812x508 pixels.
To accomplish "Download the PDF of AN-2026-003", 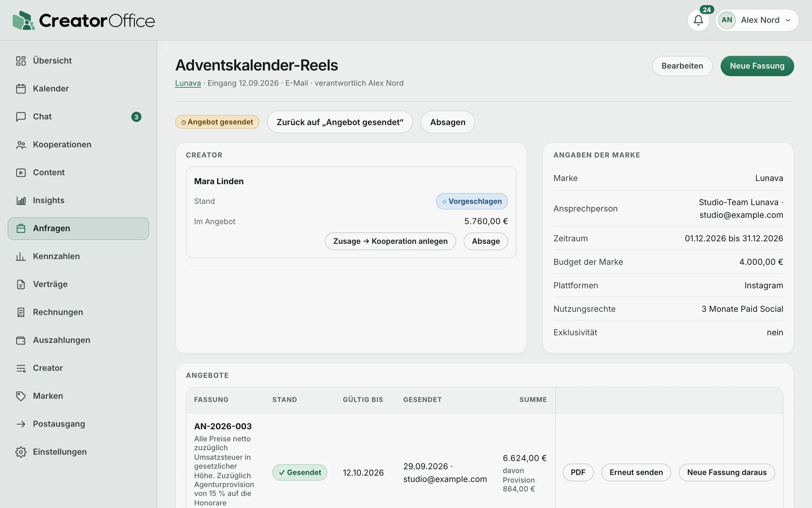I will 578,472.
